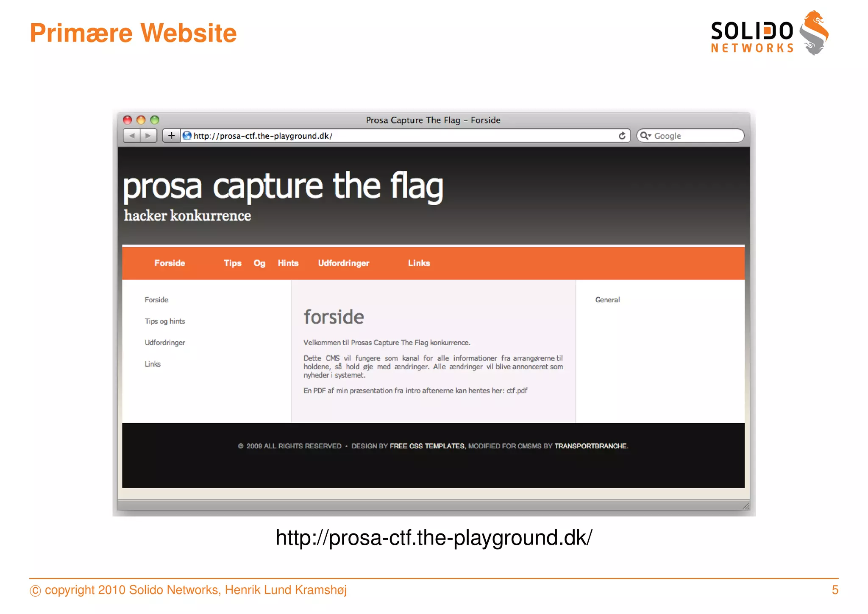Select Links in the left sidebar
This screenshot has width=868, height=614.
click(153, 364)
